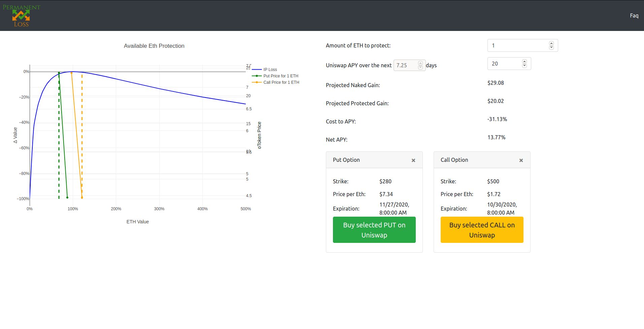Increment the 7.25 APY stepper up
The height and width of the screenshot is (329, 644).
(420, 63)
